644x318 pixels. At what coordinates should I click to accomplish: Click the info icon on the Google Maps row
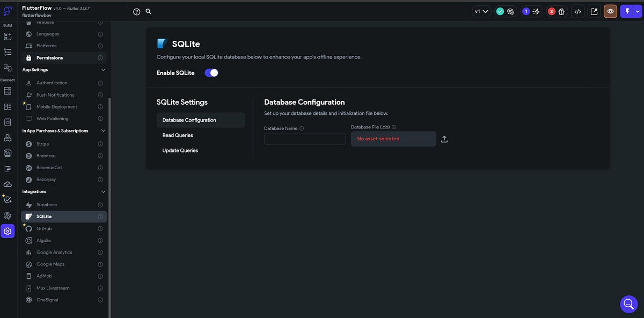click(100, 264)
